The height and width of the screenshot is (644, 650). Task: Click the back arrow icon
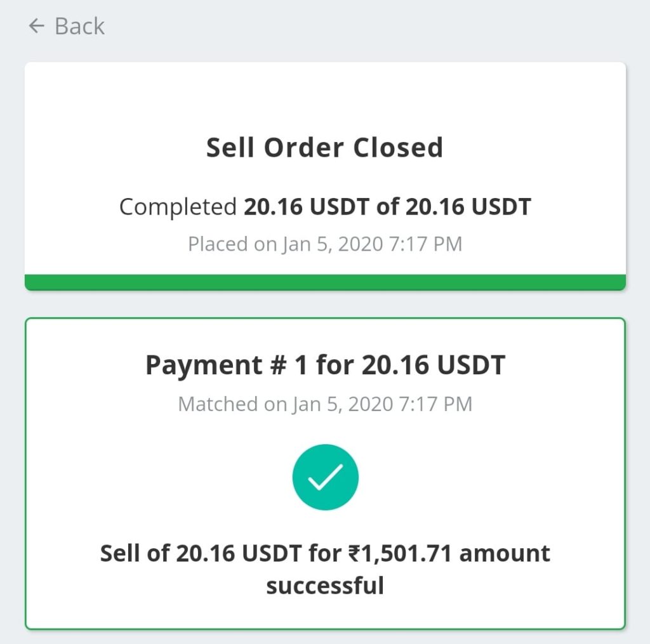pos(36,25)
